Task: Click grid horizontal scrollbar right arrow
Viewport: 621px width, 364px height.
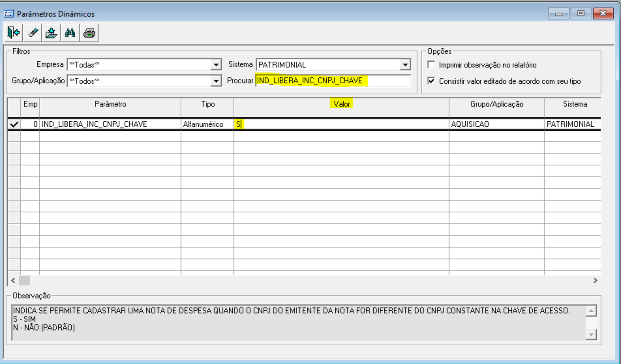Action: click(x=595, y=281)
